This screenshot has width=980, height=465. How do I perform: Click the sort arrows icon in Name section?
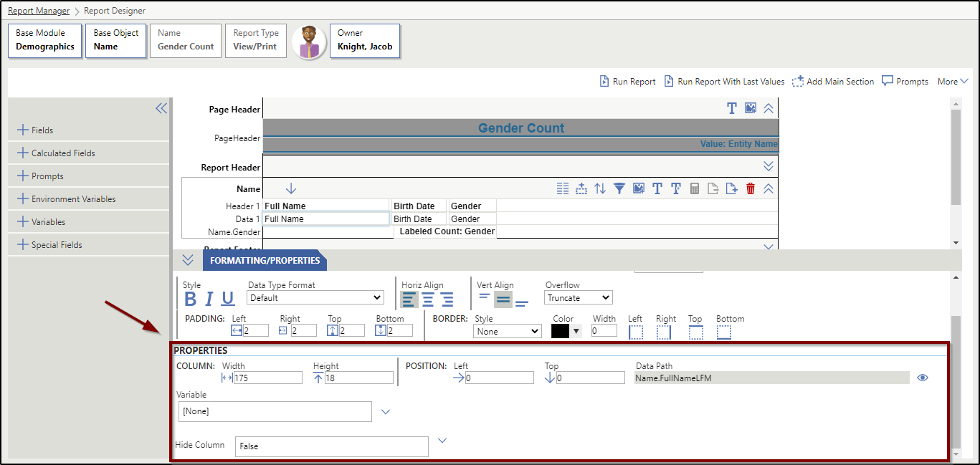click(600, 189)
